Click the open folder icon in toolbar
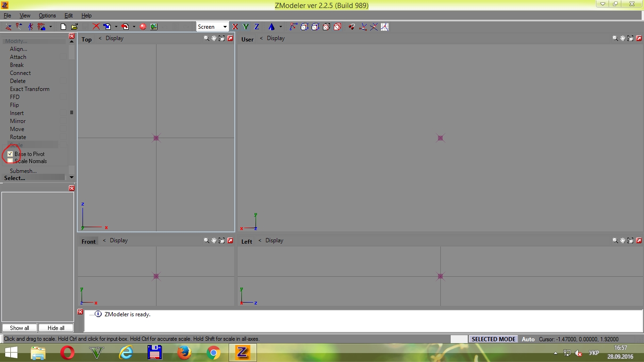Image resolution: width=644 pixels, height=362 pixels. [x=74, y=27]
